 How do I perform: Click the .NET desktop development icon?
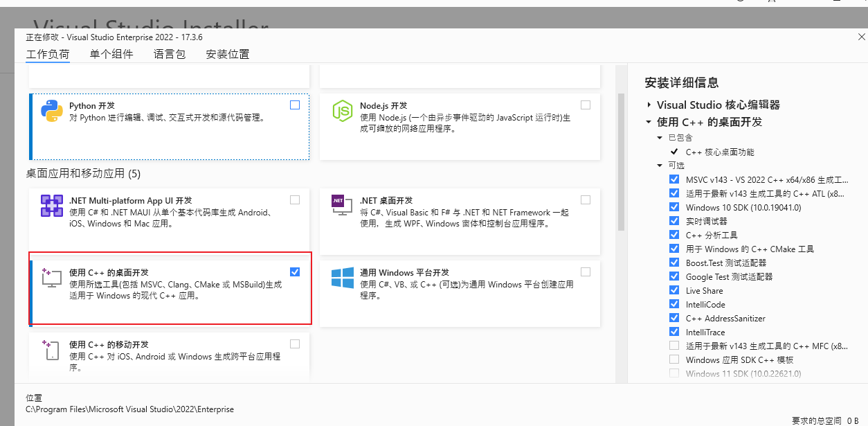tap(342, 205)
